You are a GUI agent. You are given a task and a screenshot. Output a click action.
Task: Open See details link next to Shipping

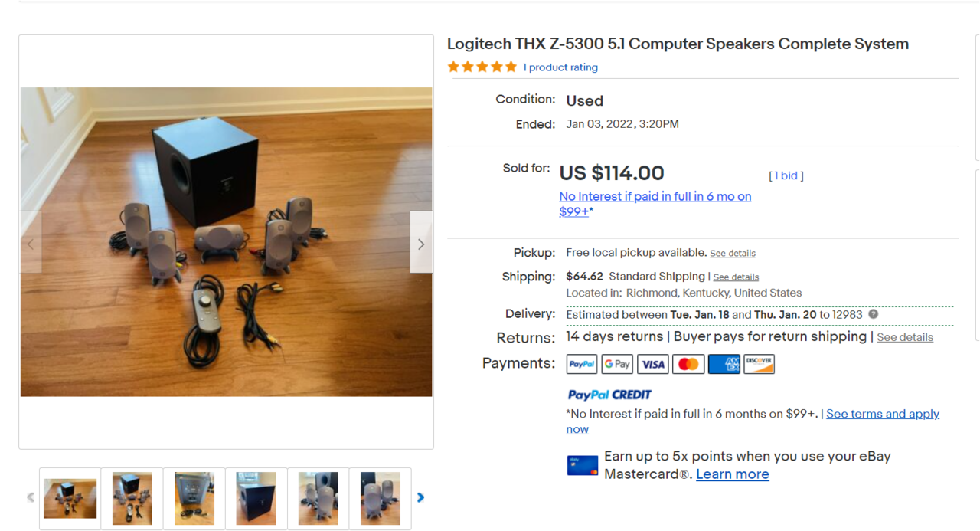coord(736,277)
